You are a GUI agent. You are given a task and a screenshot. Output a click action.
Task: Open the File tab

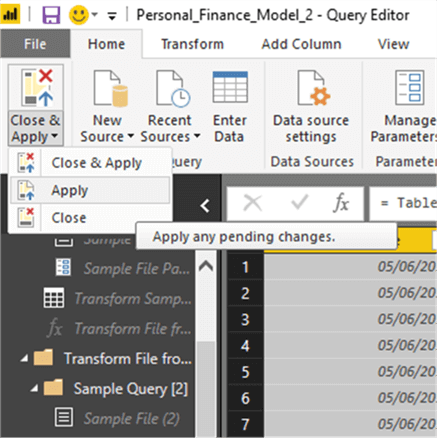35,44
